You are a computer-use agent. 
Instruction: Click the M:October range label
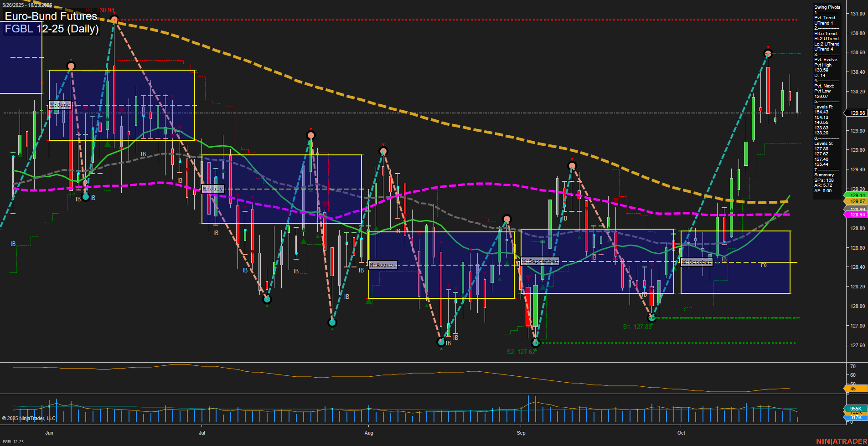(x=696, y=262)
